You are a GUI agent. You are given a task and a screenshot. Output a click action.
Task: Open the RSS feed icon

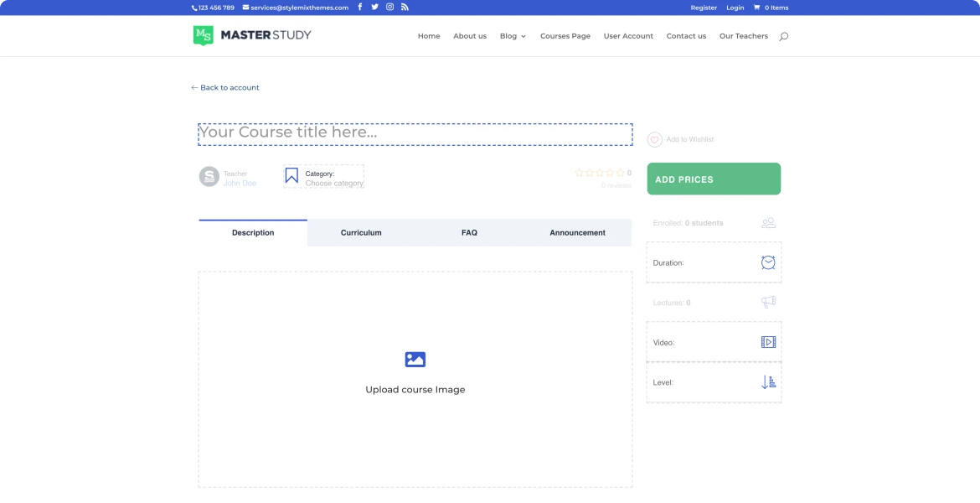[405, 7]
